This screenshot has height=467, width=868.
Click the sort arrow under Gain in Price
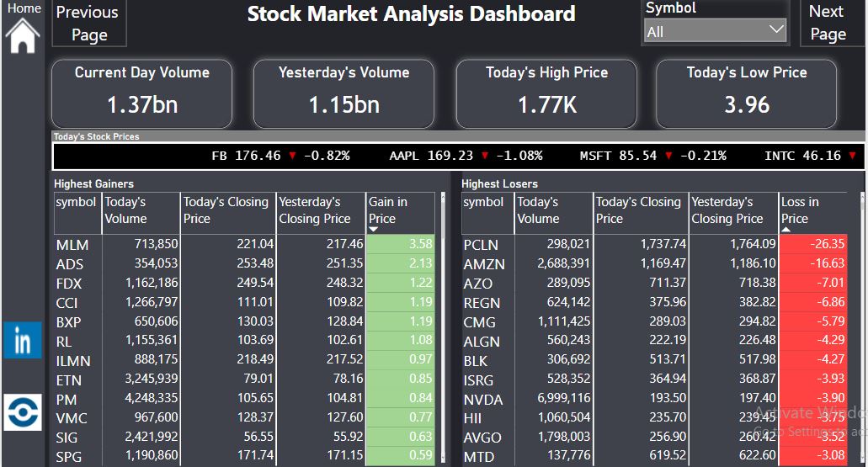[373, 229]
